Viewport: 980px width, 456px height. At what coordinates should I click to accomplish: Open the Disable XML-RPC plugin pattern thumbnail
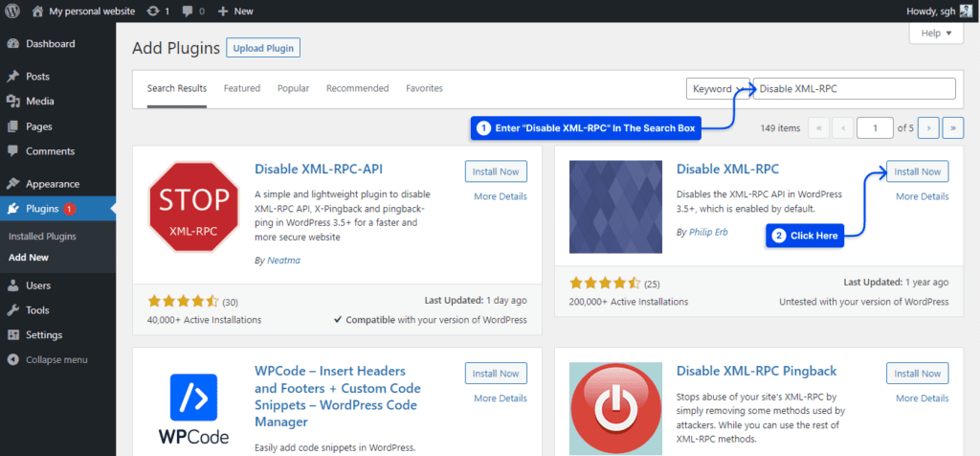615,207
